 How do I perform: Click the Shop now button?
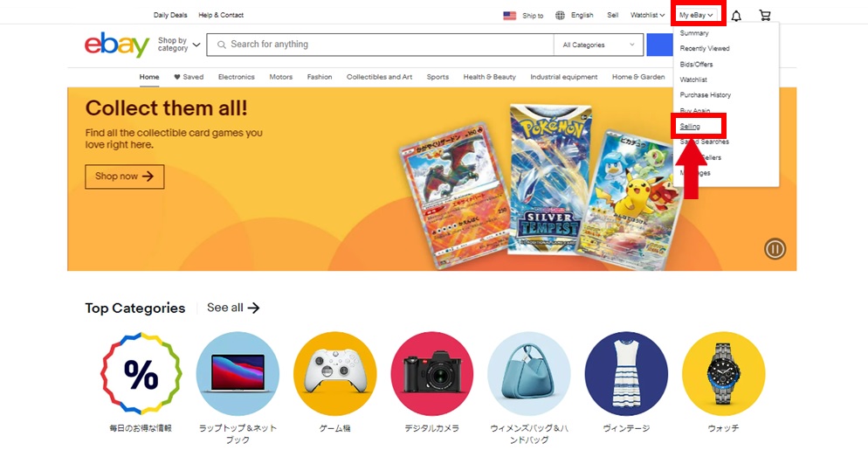coord(125,177)
